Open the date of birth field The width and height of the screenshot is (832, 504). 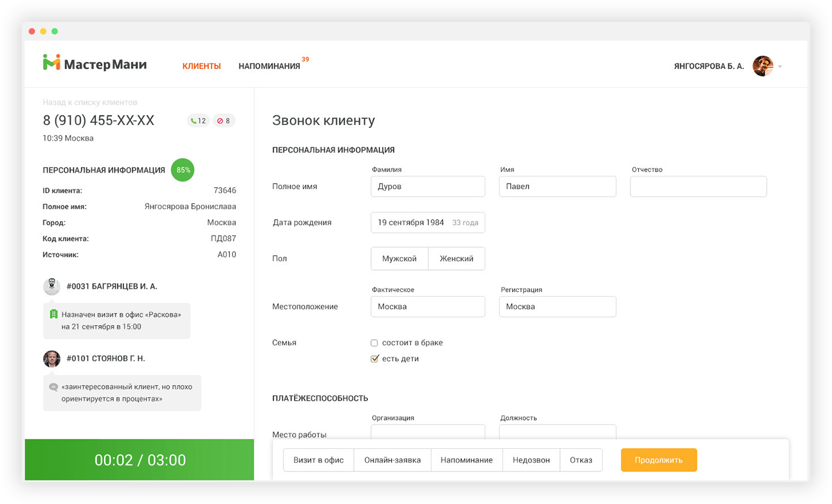tap(428, 223)
